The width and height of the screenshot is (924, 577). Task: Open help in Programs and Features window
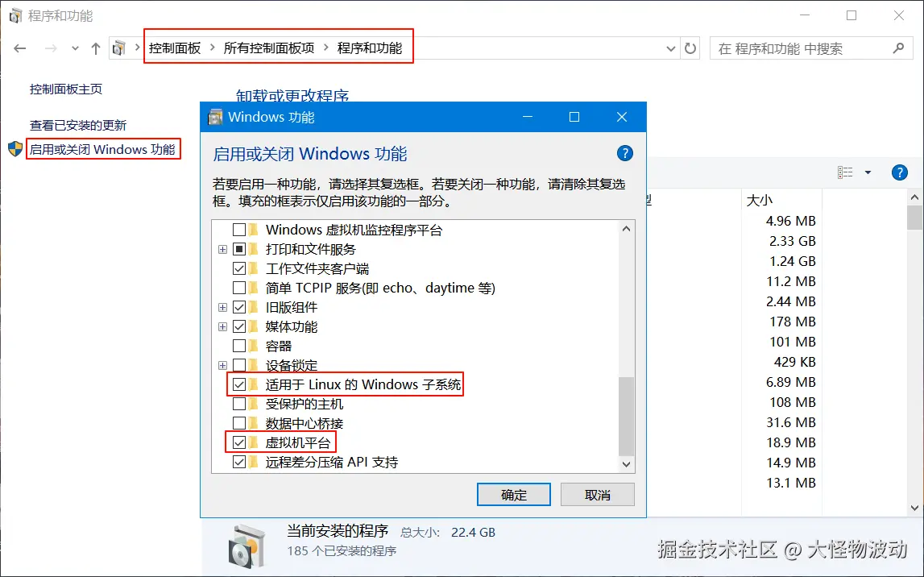[x=899, y=172]
